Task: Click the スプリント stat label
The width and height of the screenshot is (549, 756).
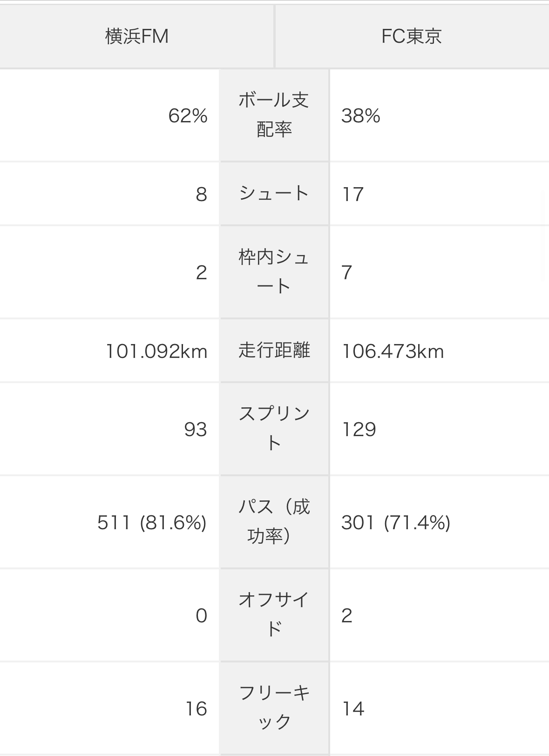Action: click(274, 428)
